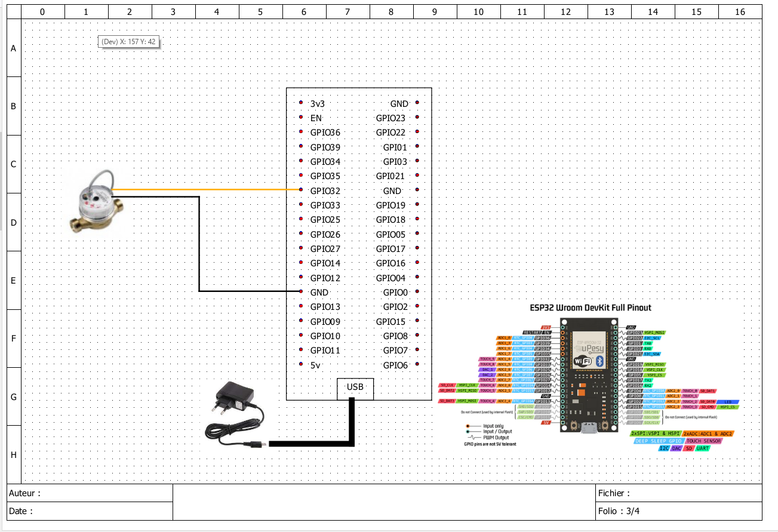The height and width of the screenshot is (532, 778).
Task: Click the 3v3 pin label
Action: (x=317, y=104)
